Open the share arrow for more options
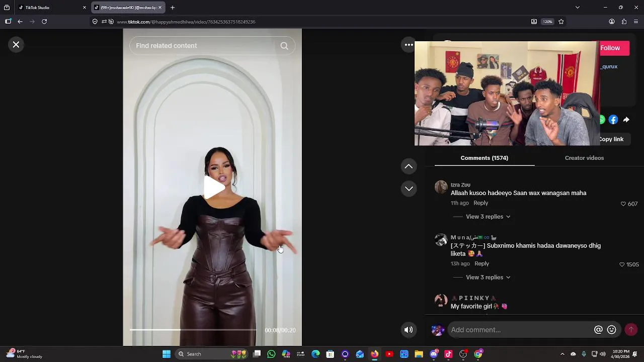The height and width of the screenshot is (362, 644). [626, 120]
